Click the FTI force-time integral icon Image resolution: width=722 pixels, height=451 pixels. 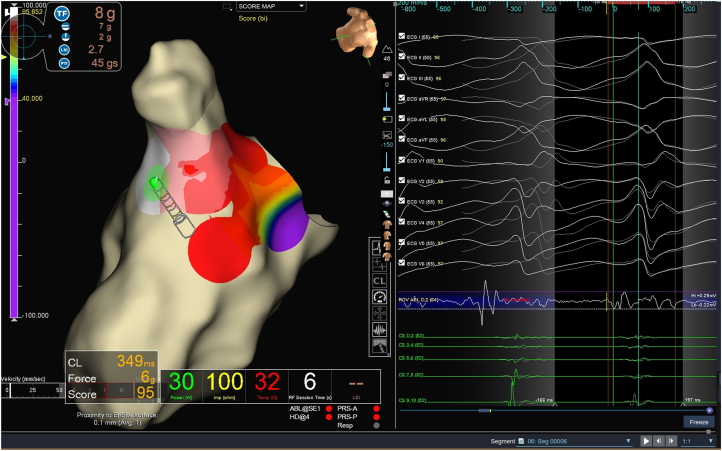click(64, 63)
